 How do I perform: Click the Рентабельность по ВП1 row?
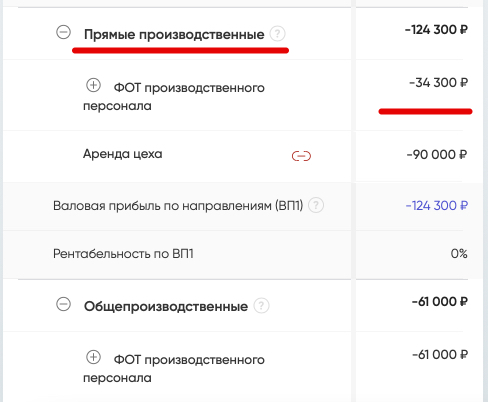click(243, 255)
